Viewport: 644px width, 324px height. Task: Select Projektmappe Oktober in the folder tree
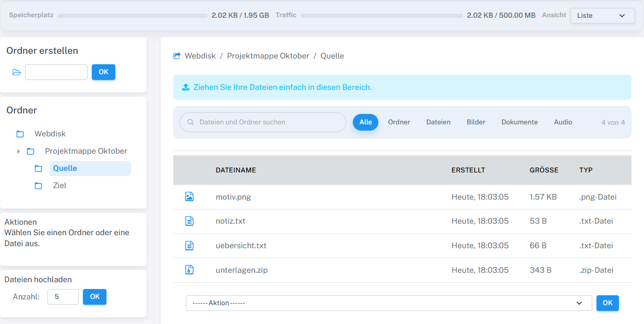click(x=86, y=151)
